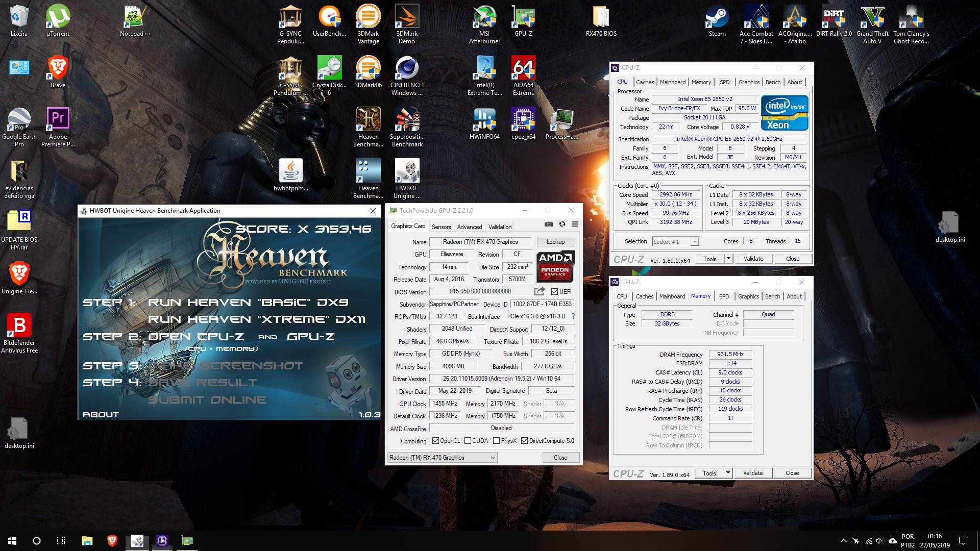Open hwbotprime Java shortcut

point(290,176)
